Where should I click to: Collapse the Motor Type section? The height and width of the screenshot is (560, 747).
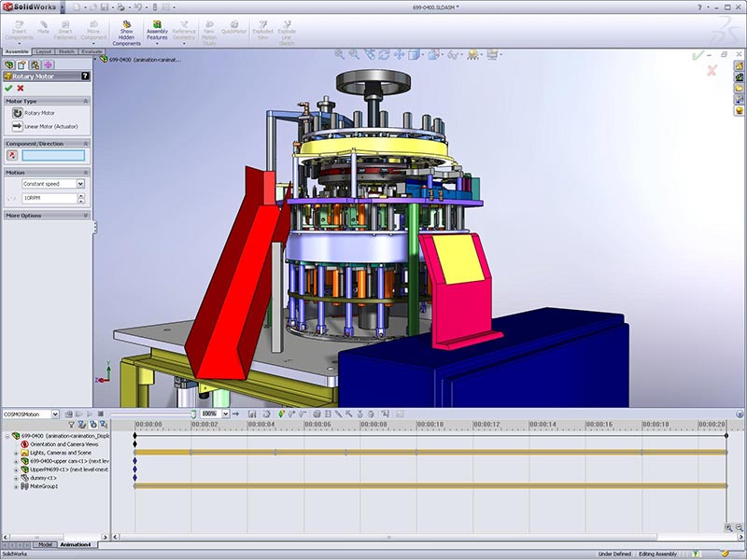[x=85, y=101]
